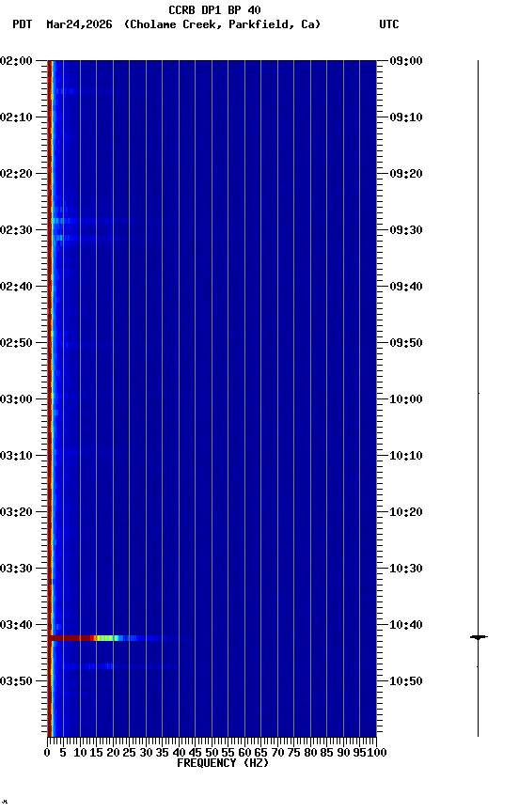Click the UTC time label "09:40"
This screenshot has width=519, height=812.
[x=406, y=287]
